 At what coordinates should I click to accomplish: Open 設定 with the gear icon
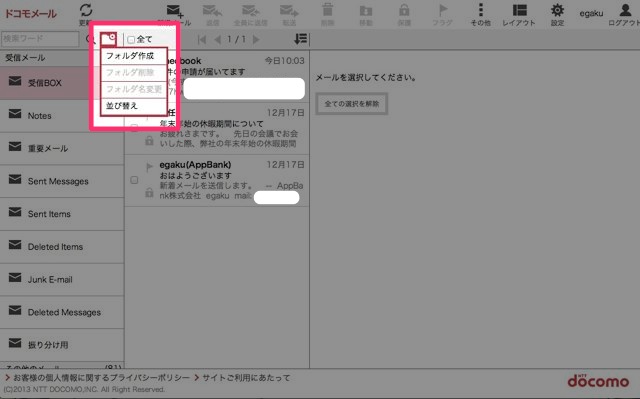(557, 10)
